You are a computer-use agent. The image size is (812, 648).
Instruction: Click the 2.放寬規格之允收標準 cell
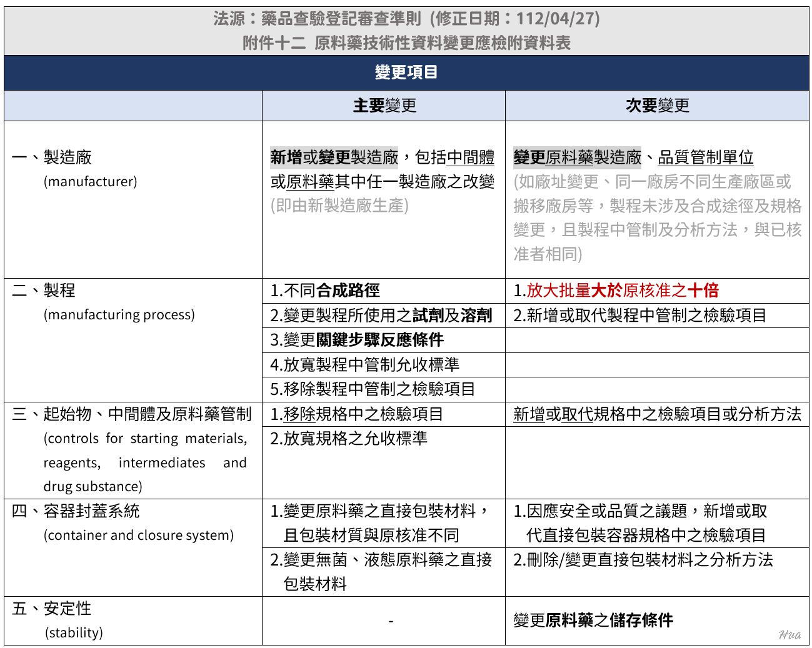click(349, 439)
